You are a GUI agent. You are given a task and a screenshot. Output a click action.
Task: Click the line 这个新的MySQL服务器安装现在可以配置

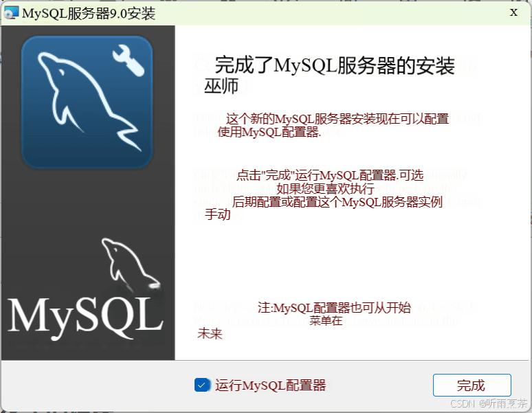point(337,119)
